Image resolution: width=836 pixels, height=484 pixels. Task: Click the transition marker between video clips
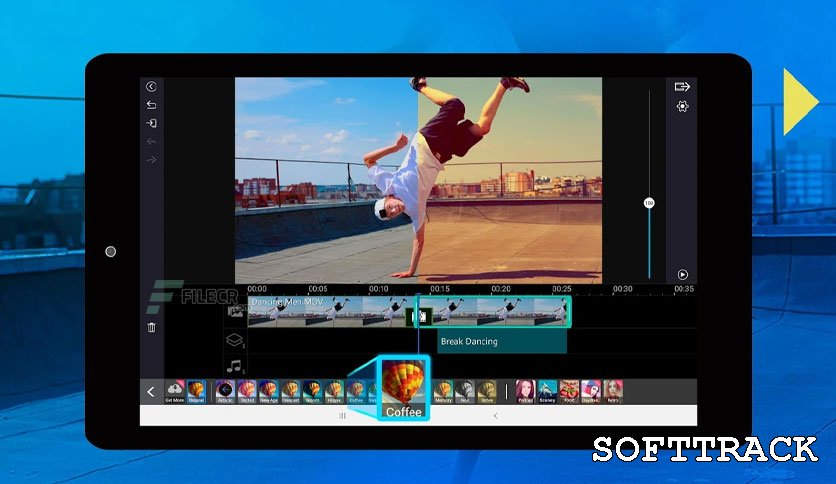point(421,316)
